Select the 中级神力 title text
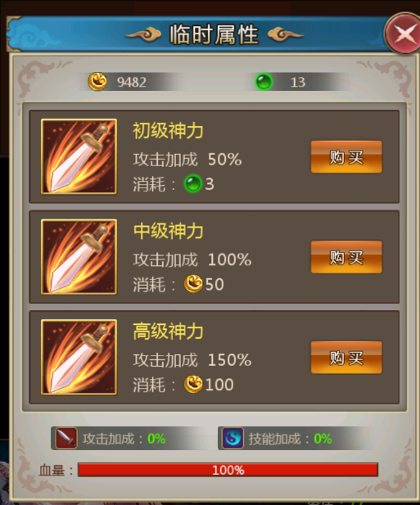420x505 pixels. tap(168, 231)
